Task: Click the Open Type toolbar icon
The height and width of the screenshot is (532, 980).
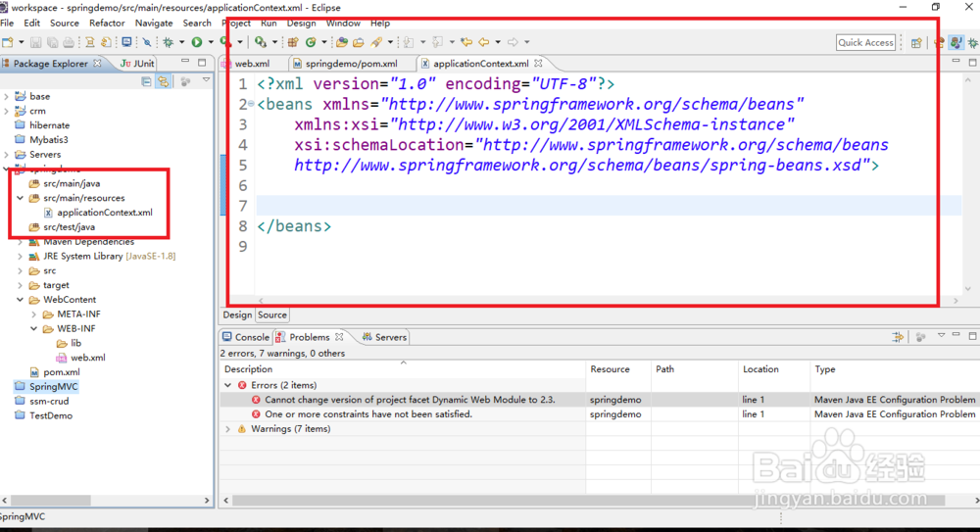Action: click(342, 42)
